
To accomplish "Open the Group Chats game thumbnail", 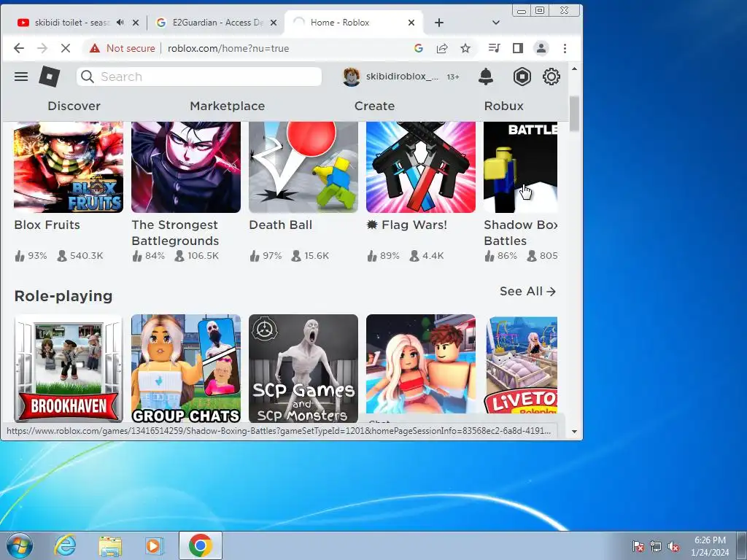I will point(186,368).
